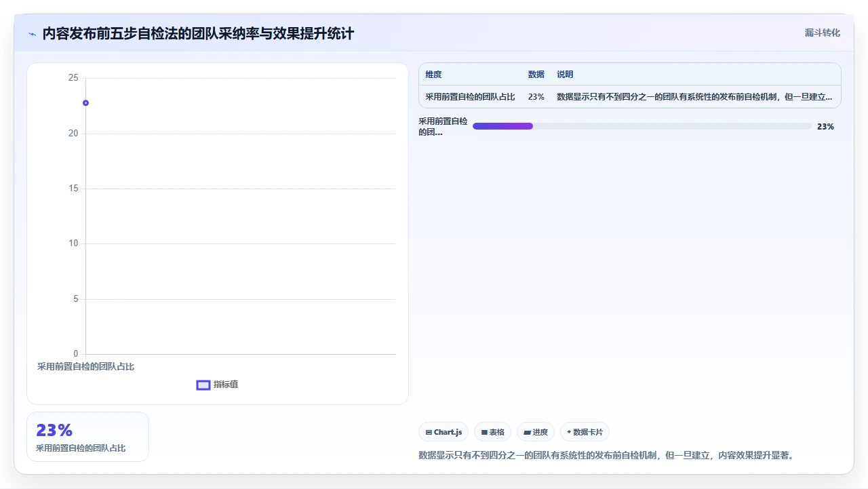Click the card caption 采用前置自检的团队占比

81,448
